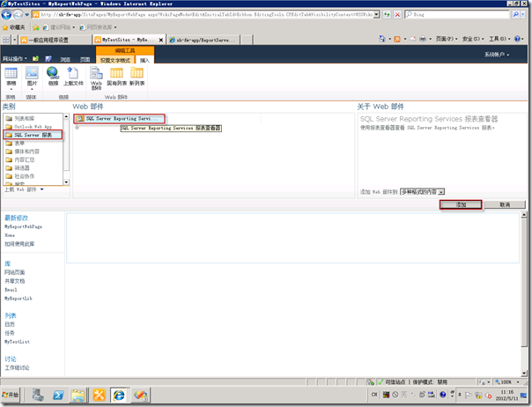Screen dimensions: 532x407
Task: Click the category list scroll-down arrow
Action: [66, 182]
